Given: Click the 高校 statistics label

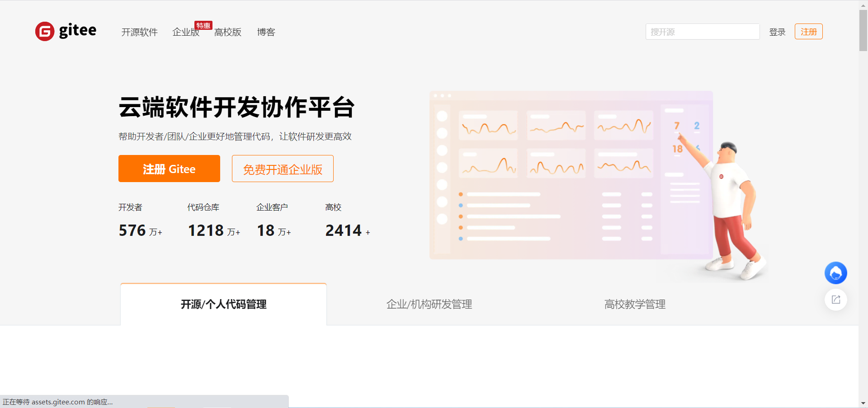Looking at the screenshot, I should pos(333,207).
